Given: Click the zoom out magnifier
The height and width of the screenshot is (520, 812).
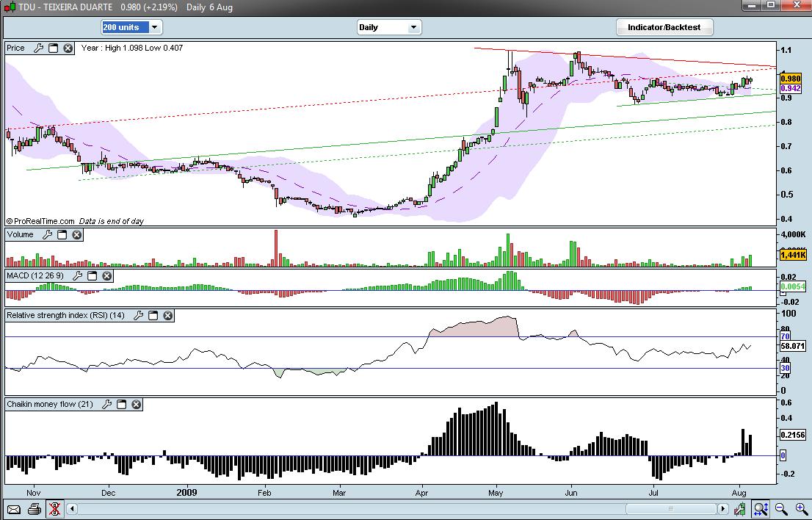Looking at the screenshot, I should tap(781, 509).
